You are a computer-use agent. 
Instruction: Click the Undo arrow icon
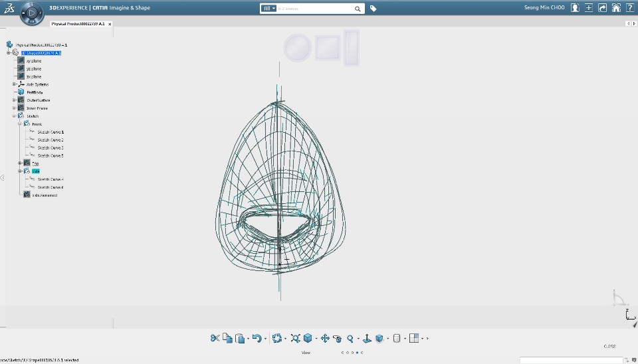tap(257, 338)
